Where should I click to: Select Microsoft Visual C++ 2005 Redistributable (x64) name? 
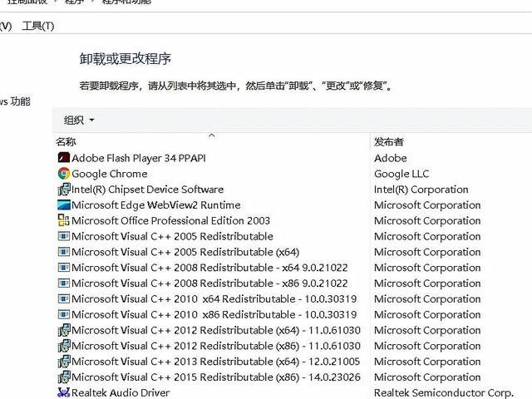point(185,252)
